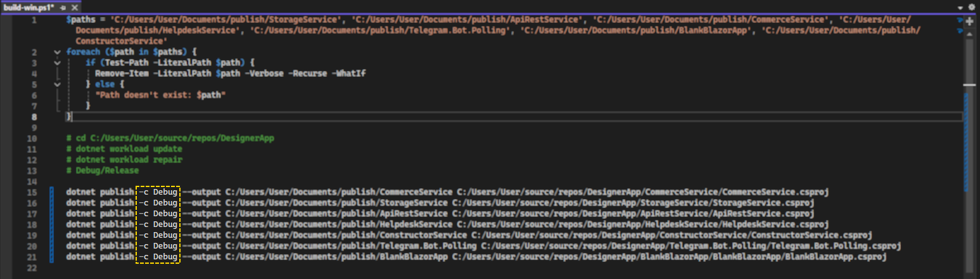980x279 pixels.
Task: Click the -WhatIf parameter on line 4
Action: [348, 74]
